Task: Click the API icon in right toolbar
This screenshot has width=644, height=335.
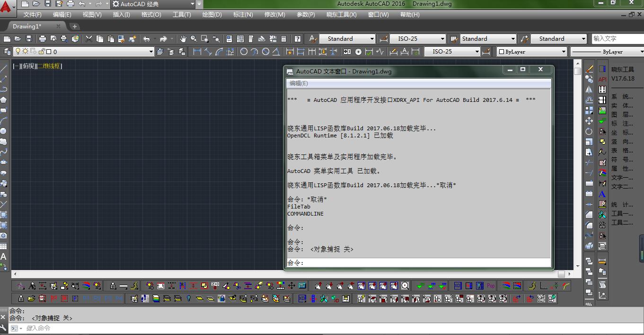Action: [602, 79]
